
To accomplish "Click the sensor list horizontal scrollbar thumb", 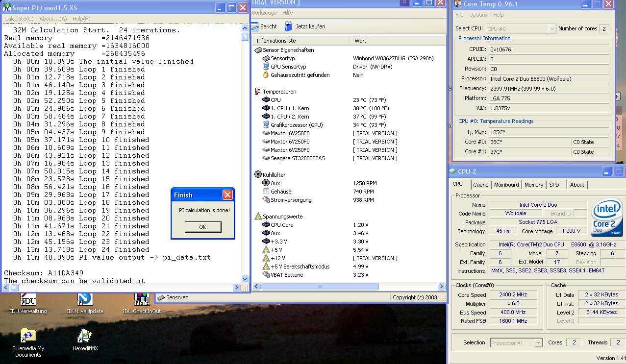I will (x=319, y=287).
